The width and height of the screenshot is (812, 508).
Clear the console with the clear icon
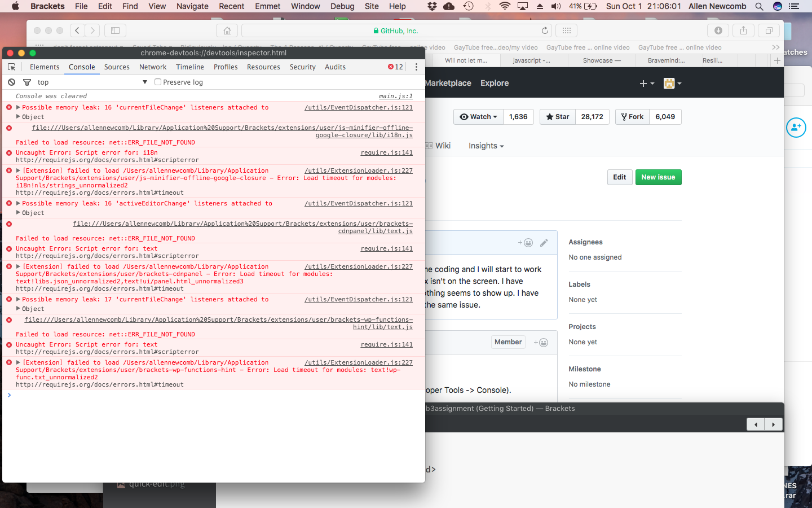[x=11, y=82]
